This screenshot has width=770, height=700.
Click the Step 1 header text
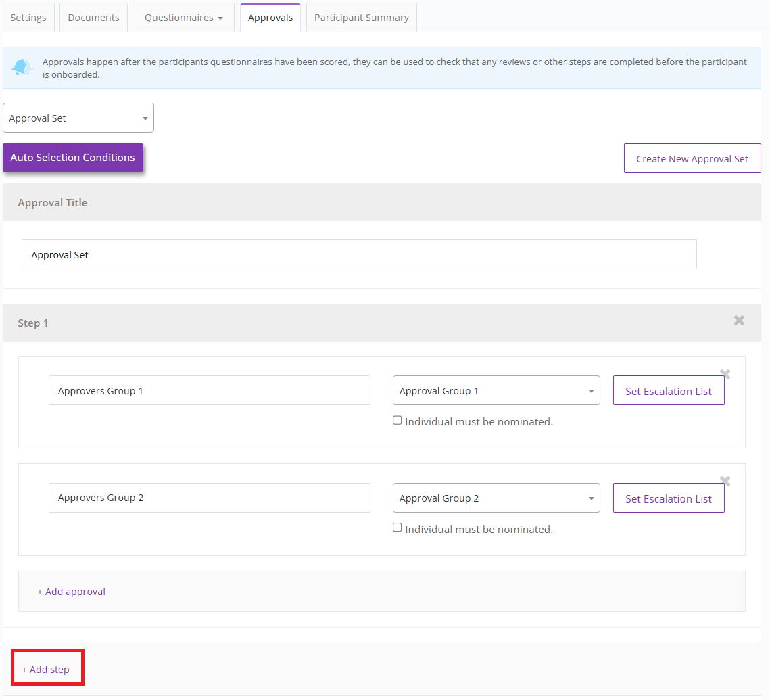pyautogui.click(x=33, y=323)
